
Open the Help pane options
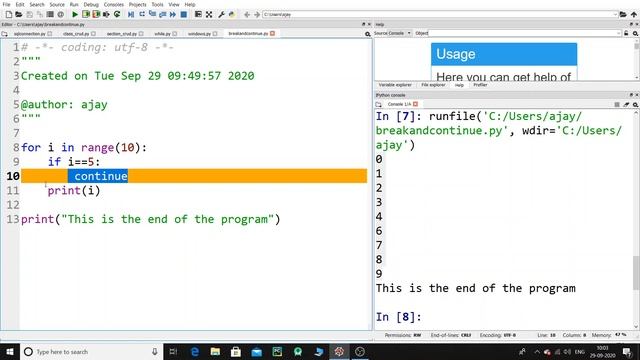(x=636, y=33)
